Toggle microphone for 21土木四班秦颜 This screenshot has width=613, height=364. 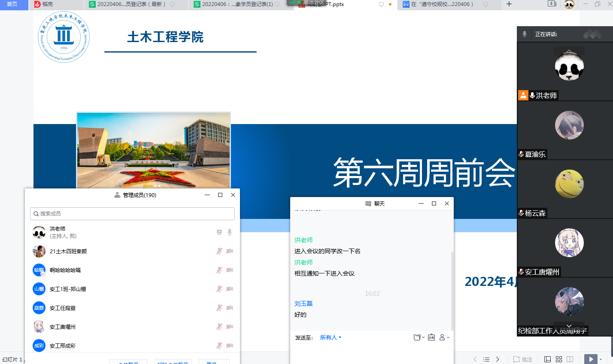tap(219, 251)
